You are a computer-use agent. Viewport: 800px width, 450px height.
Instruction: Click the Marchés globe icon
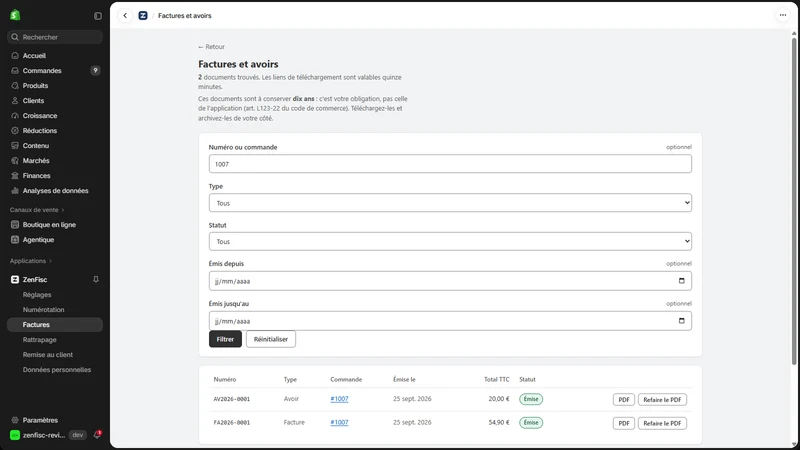point(15,161)
